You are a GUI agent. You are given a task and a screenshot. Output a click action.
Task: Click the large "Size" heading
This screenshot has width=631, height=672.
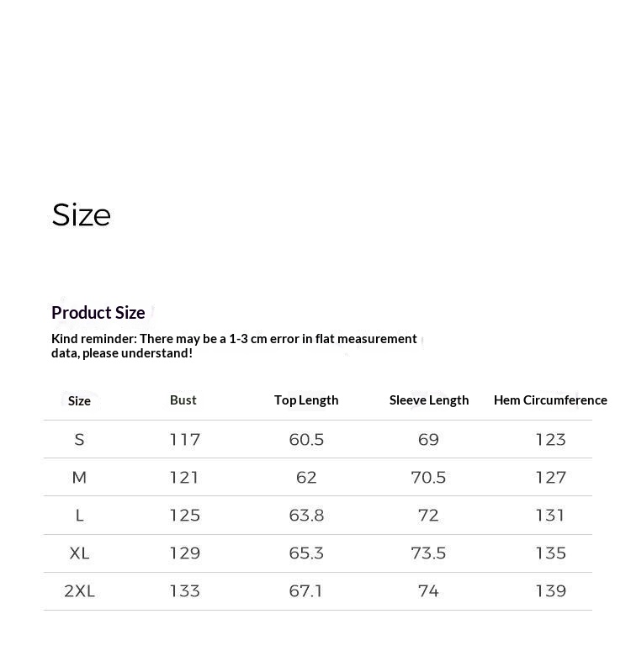pos(82,215)
